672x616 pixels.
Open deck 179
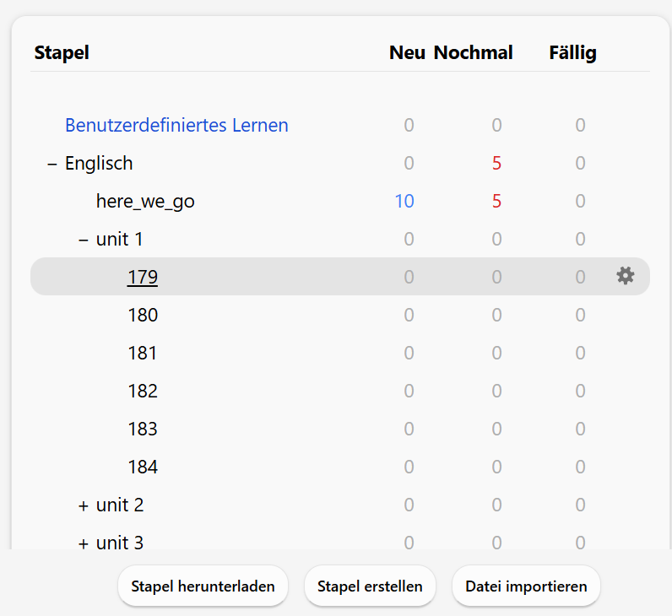143,277
